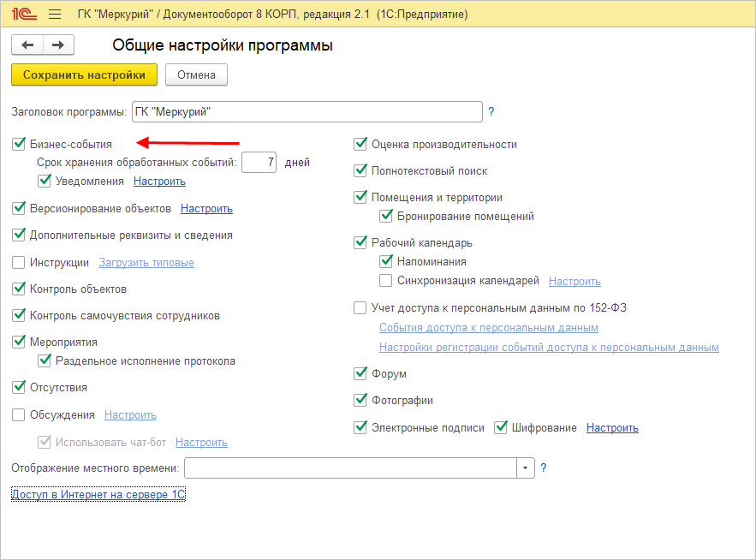
Task: Toggle Электронные подписи checkbox
Action: (x=360, y=427)
